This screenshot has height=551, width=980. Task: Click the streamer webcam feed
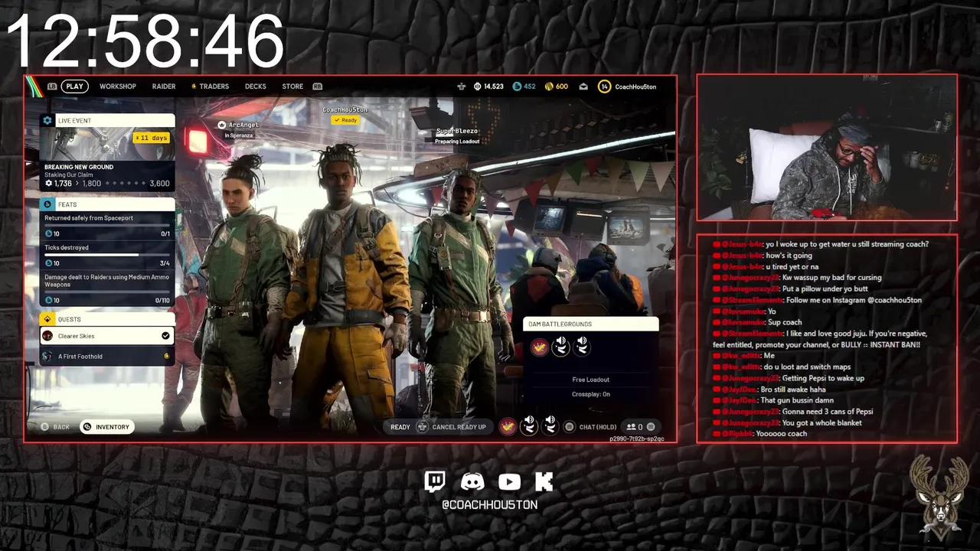click(x=827, y=148)
